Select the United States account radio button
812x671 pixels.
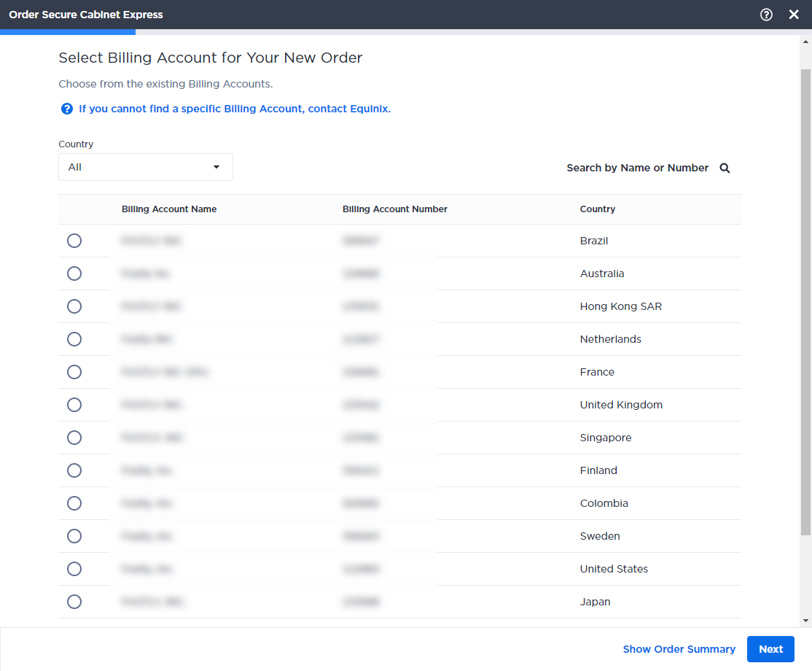74,569
